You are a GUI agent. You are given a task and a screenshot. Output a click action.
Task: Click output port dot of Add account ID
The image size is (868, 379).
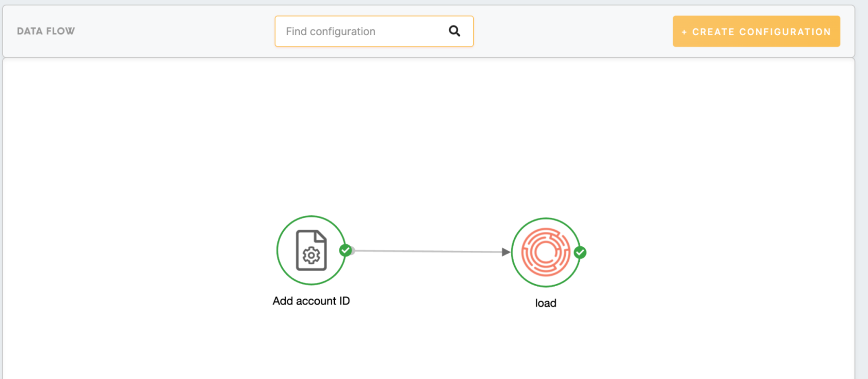[x=352, y=251]
